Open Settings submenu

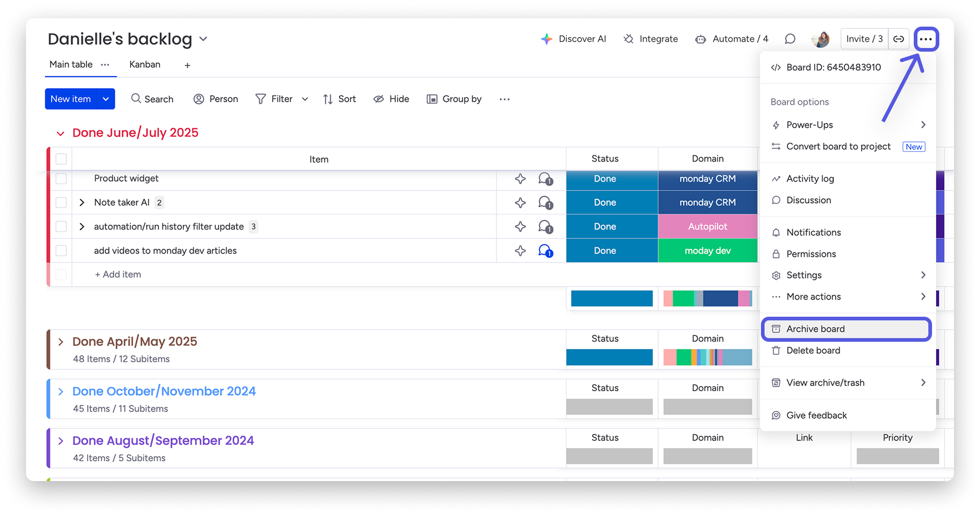(848, 276)
